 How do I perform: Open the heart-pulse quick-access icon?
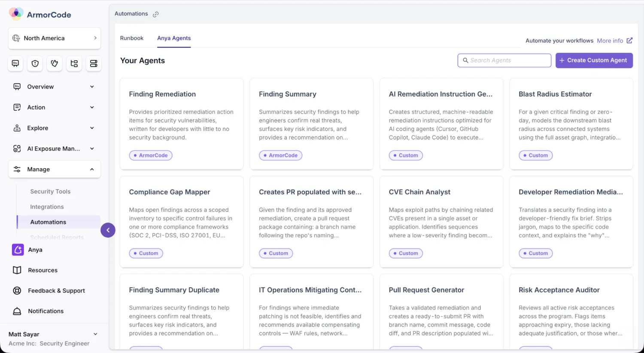[x=55, y=63]
